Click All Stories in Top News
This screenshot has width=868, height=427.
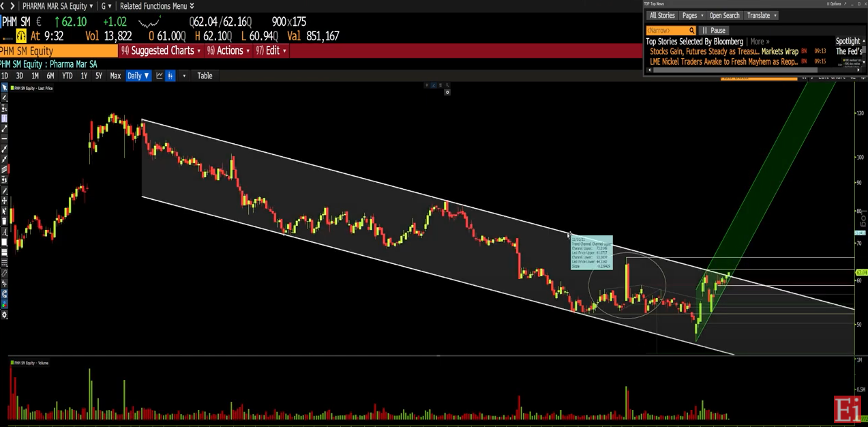click(662, 16)
